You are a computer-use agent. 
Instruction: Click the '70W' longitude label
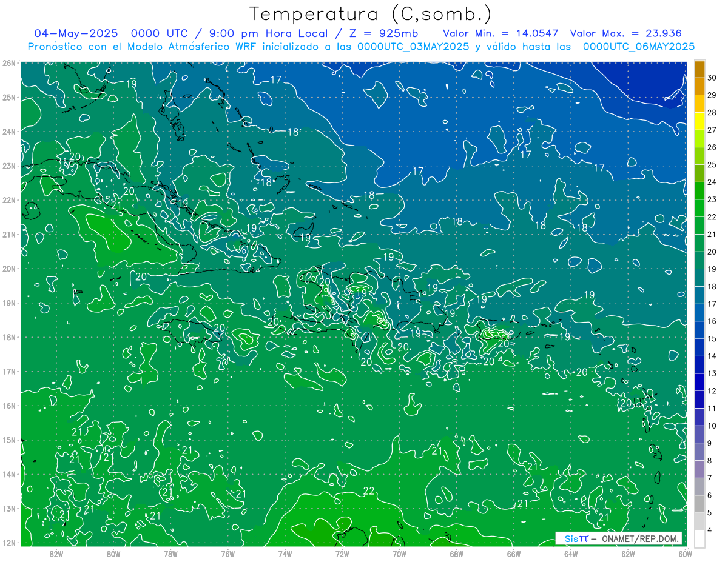coord(399,553)
